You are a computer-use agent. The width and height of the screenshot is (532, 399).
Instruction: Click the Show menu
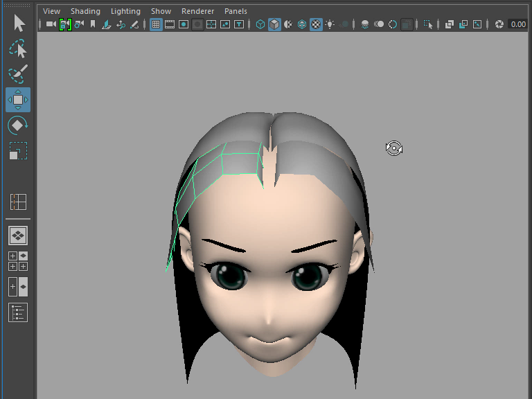[161, 11]
